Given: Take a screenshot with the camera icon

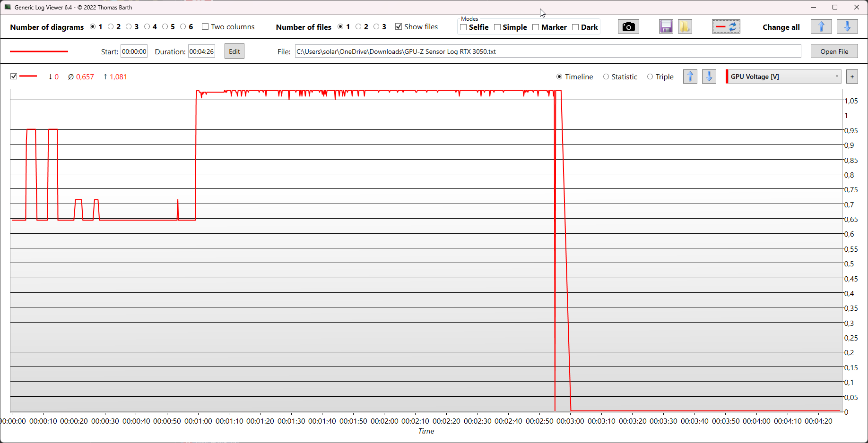Looking at the screenshot, I should point(628,27).
